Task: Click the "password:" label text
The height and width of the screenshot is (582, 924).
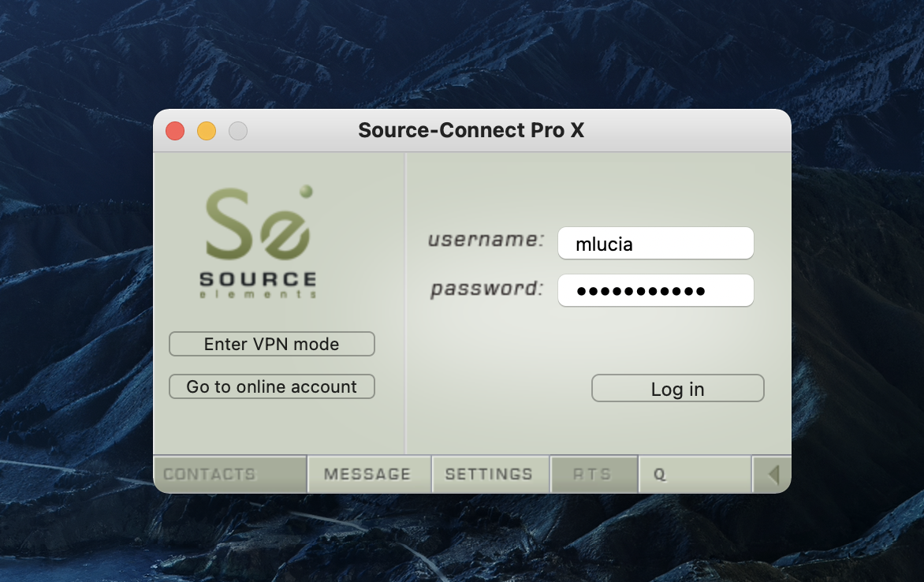Action: (486, 289)
